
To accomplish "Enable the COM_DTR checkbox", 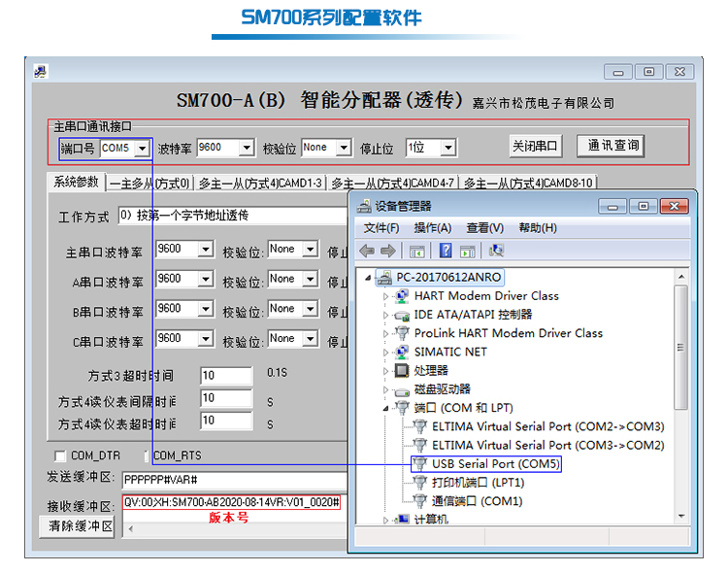I will (60, 455).
